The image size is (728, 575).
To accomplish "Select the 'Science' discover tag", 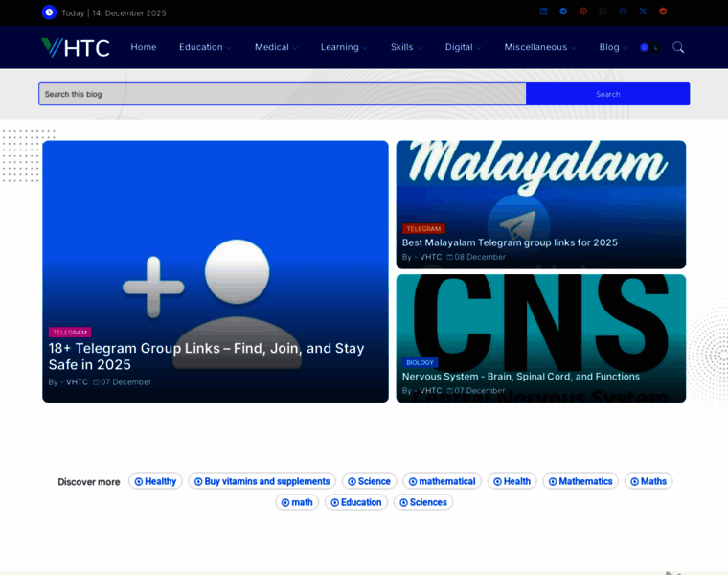I will [x=369, y=481].
